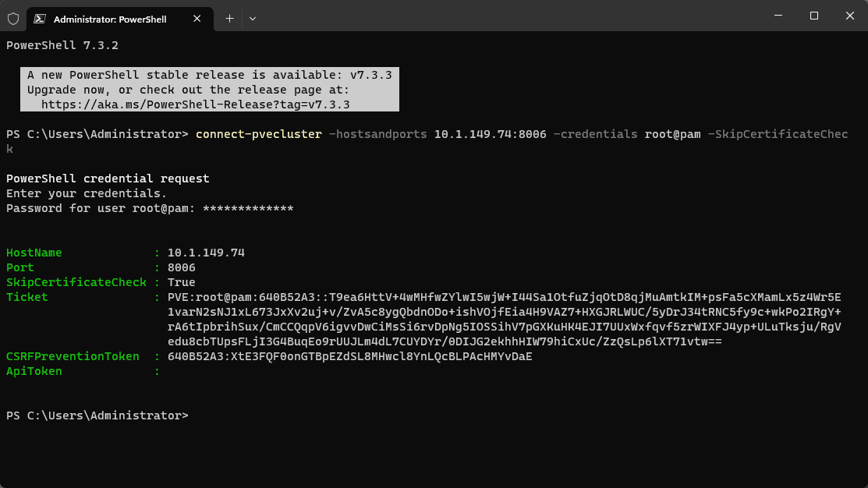Click the masked password asterisks
868x488 pixels.
click(248, 209)
